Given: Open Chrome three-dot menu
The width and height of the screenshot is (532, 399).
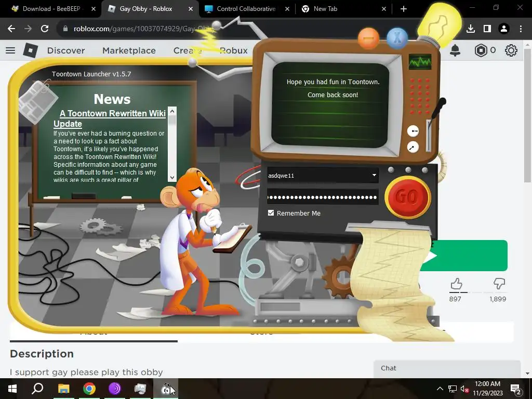Looking at the screenshot, I should click(x=521, y=29).
